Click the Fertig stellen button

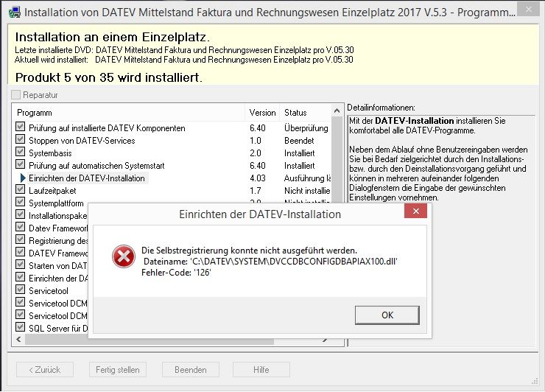[117, 370]
